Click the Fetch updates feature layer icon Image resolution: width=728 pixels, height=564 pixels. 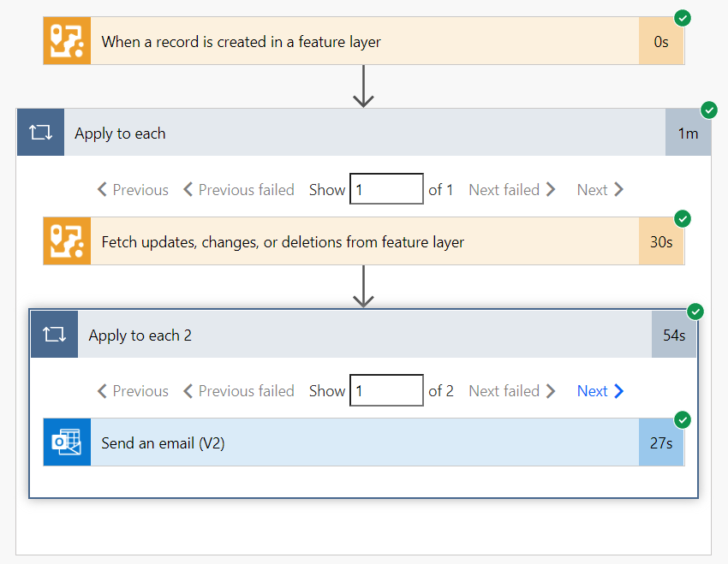pyautogui.click(x=67, y=241)
